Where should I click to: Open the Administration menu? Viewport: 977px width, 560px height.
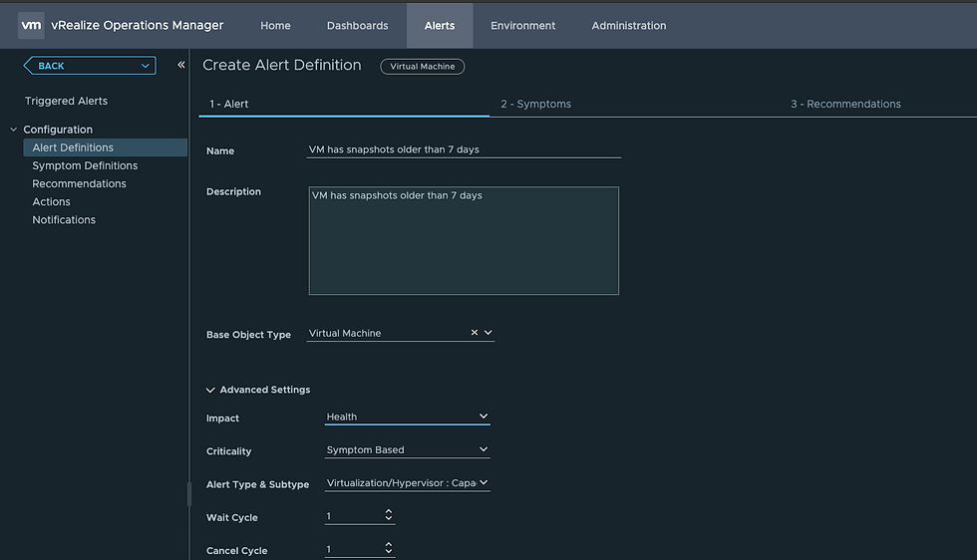point(629,26)
